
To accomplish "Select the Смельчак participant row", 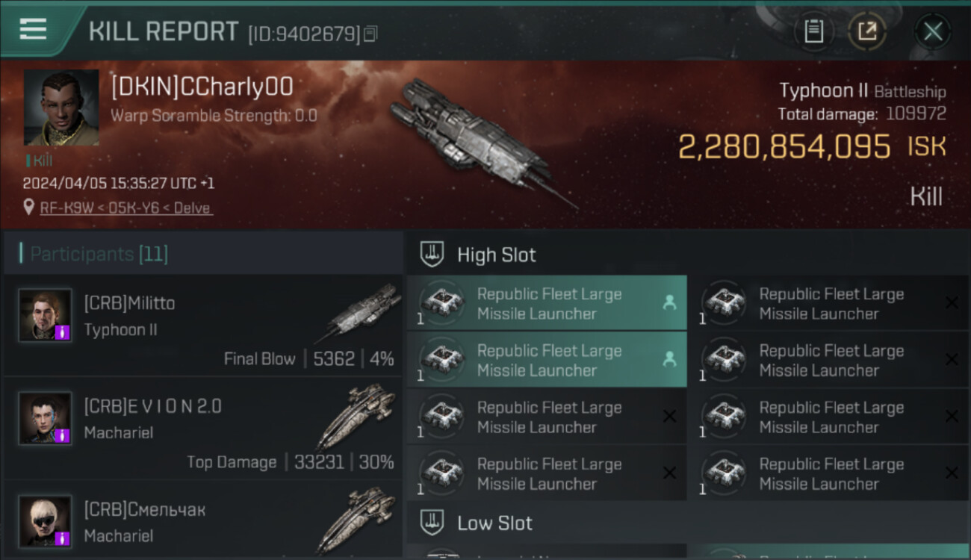I will [203, 520].
